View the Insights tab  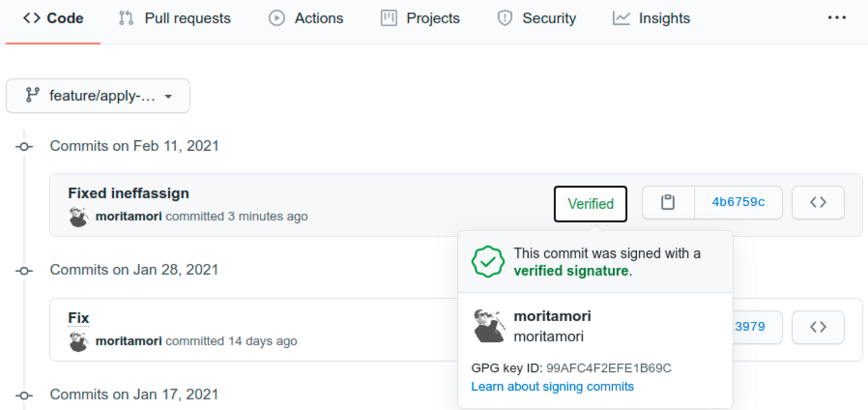pos(651,19)
